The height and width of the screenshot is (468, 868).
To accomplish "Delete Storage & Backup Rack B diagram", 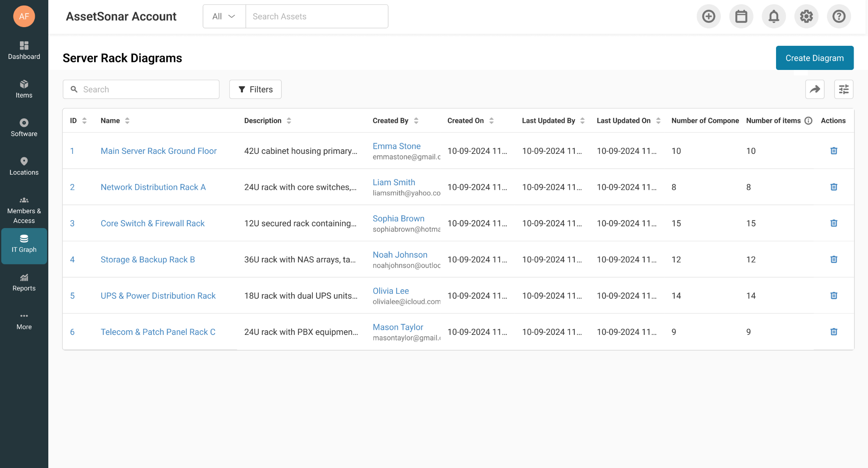I will point(834,259).
